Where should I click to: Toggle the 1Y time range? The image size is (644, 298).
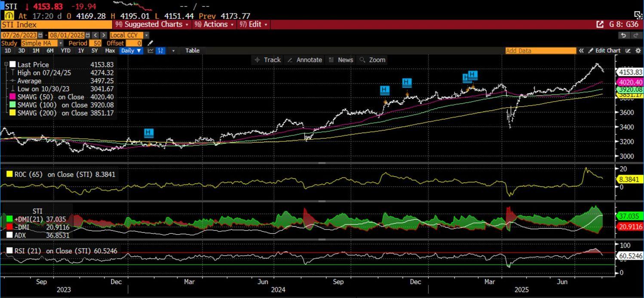pos(81,51)
